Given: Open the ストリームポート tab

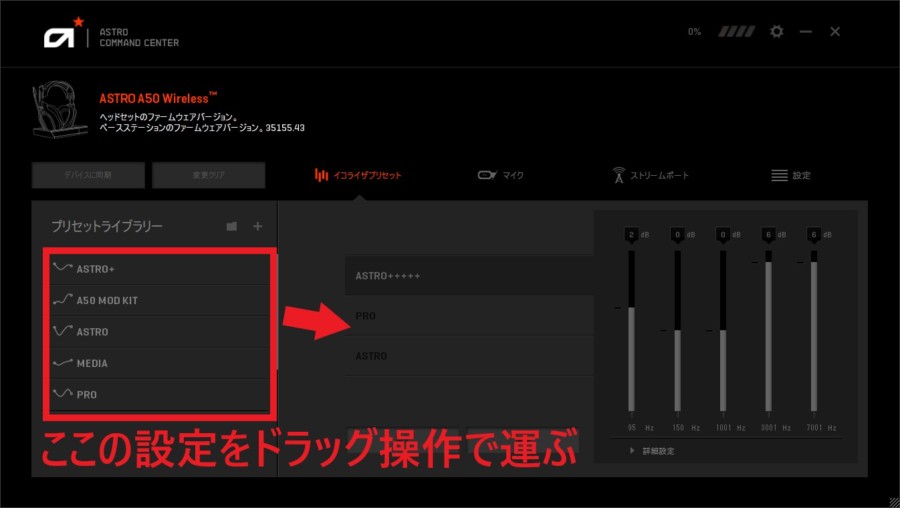Looking at the screenshot, I should click(x=650, y=175).
